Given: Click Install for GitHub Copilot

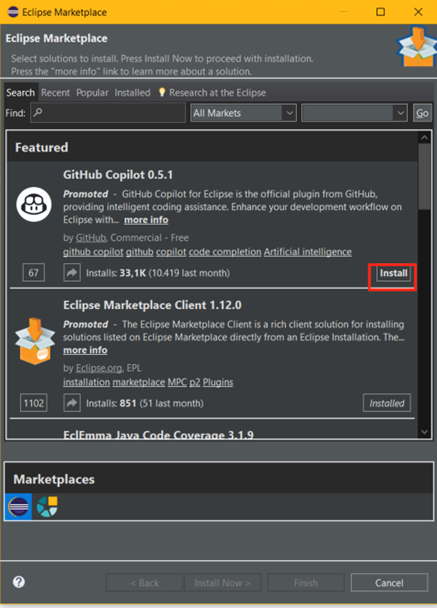Looking at the screenshot, I should (x=393, y=273).
